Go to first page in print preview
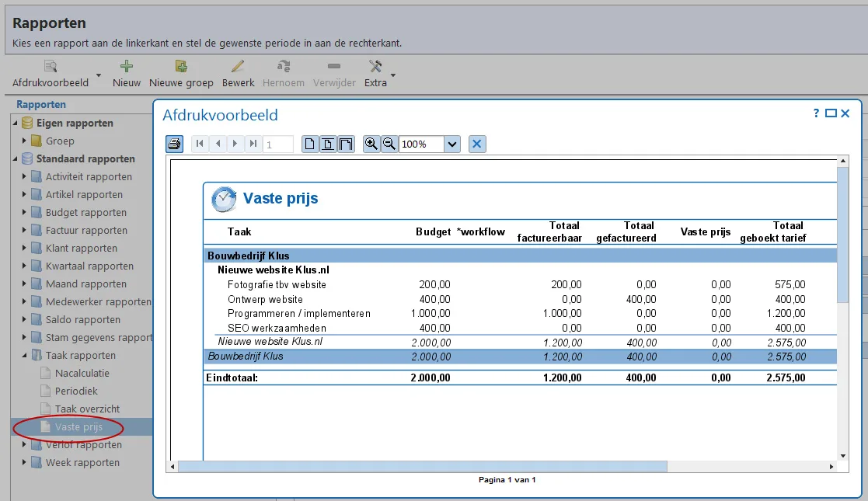The width and height of the screenshot is (868, 501). (x=200, y=144)
